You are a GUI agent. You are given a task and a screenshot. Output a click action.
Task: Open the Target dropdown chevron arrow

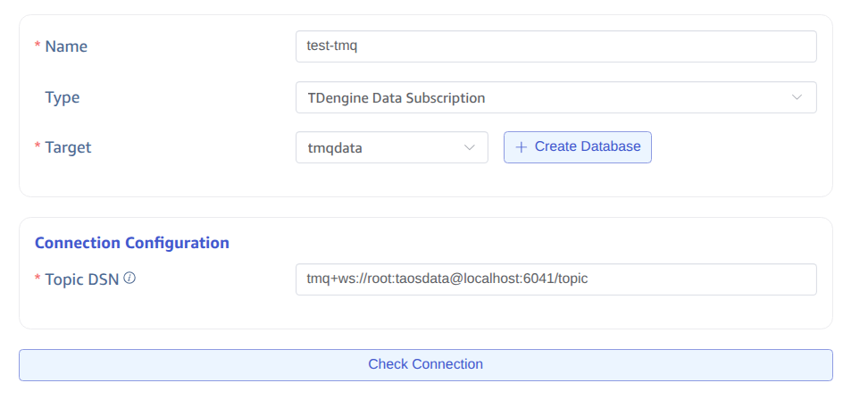point(469,147)
